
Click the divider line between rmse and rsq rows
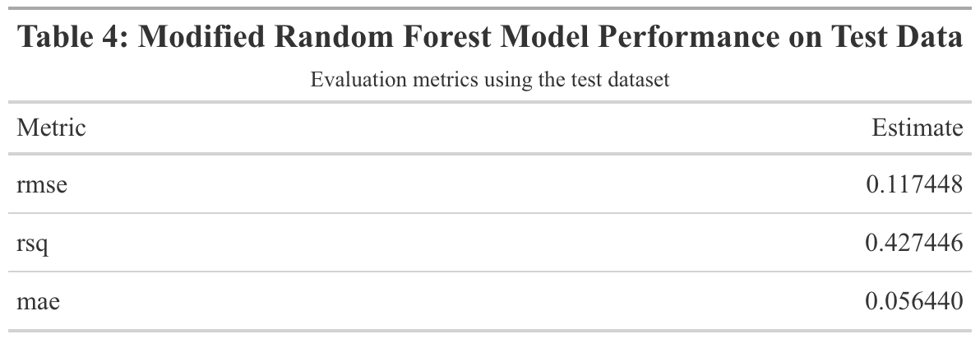click(490, 213)
